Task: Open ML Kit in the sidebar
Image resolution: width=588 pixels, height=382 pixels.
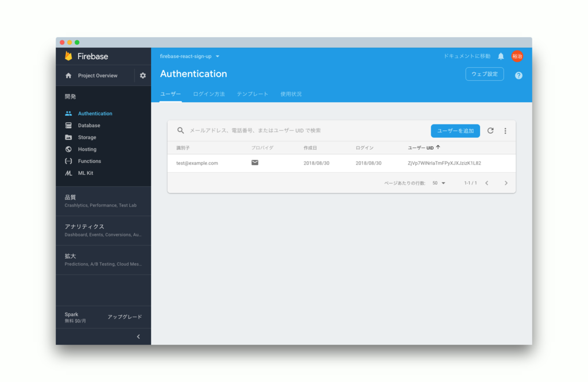Action: [x=86, y=173]
